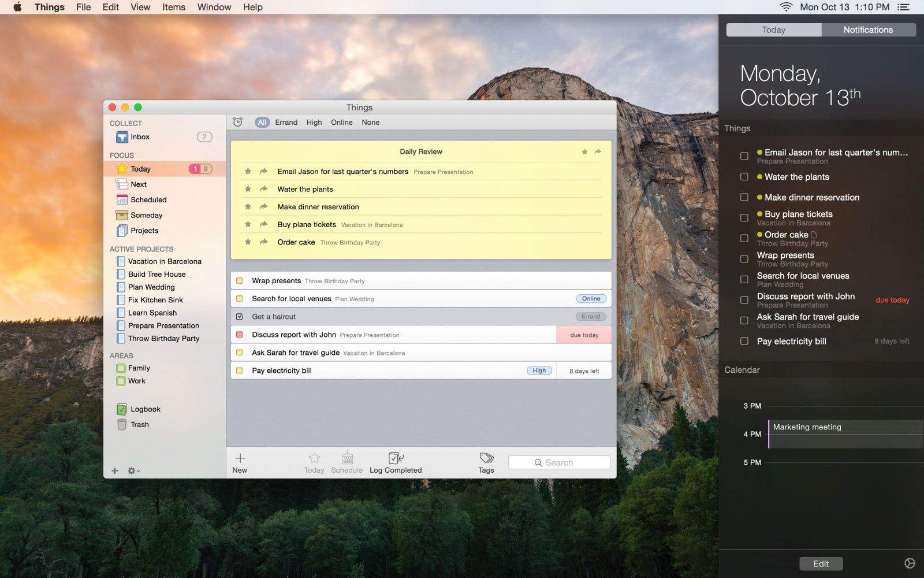Click Edit button in Notification Center
This screenshot has width=924, height=578.
pyautogui.click(x=821, y=564)
